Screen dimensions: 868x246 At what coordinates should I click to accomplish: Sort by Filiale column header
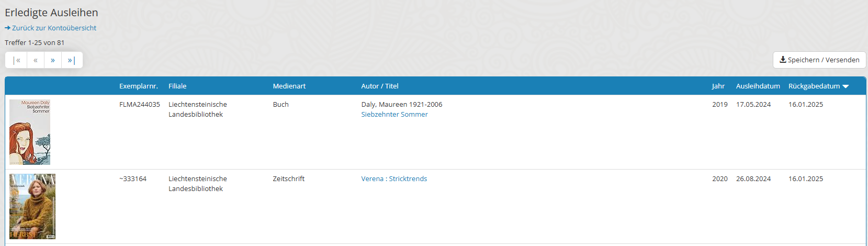[x=177, y=86]
